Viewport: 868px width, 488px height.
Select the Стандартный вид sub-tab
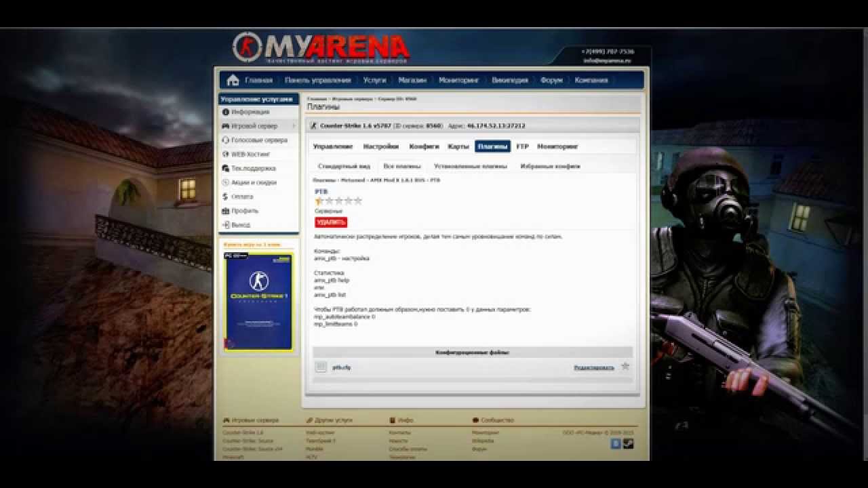[x=344, y=166]
